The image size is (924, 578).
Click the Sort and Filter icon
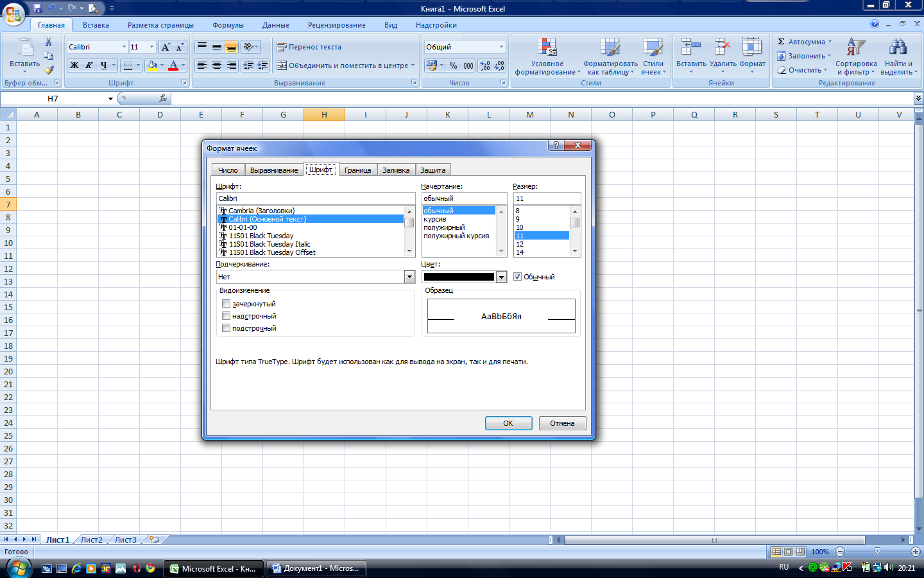point(856,47)
